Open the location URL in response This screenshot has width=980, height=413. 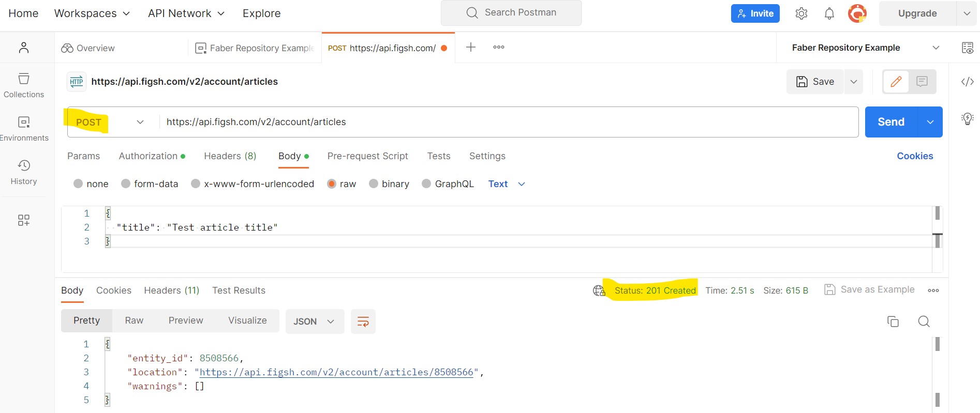click(x=336, y=372)
